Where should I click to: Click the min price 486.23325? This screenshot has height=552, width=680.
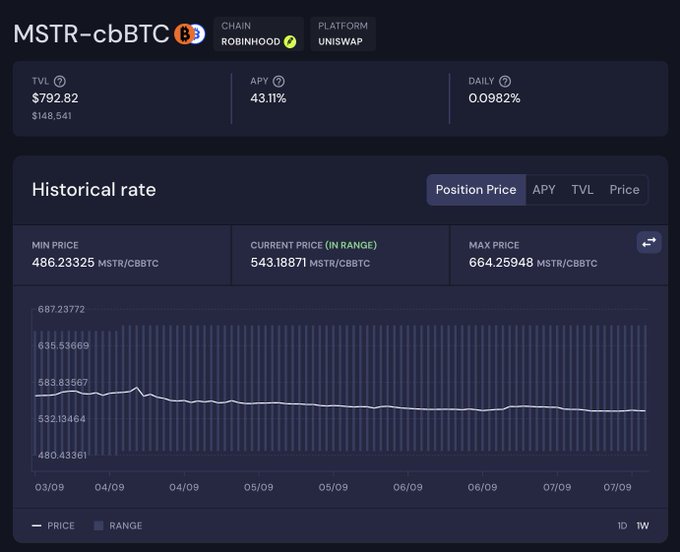63,262
